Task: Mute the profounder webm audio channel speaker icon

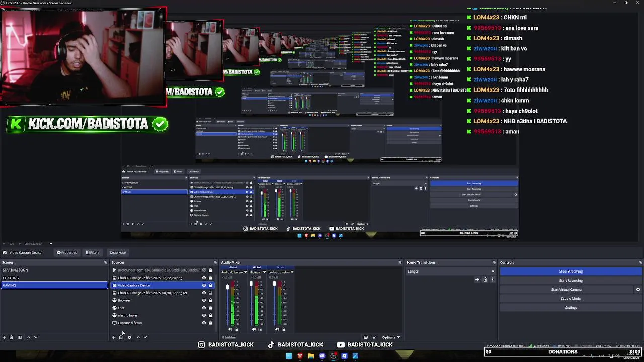Action: click(x=277, y=329)
